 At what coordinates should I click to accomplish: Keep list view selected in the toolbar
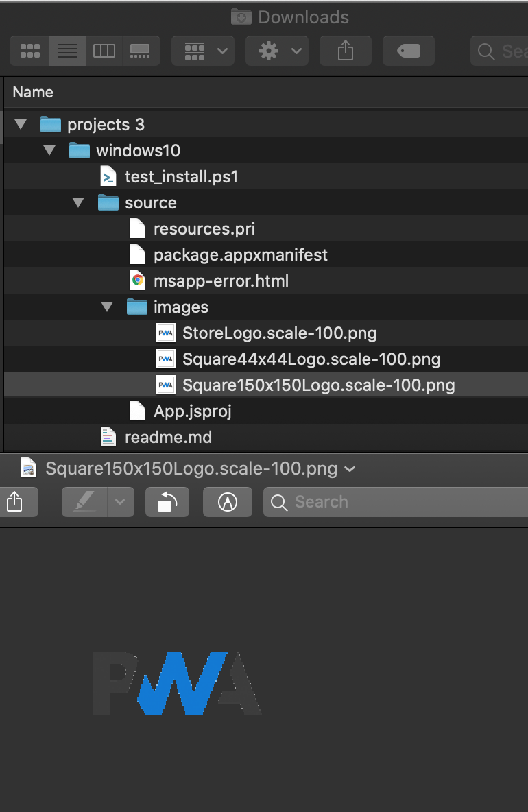click(x=67, y=51)
